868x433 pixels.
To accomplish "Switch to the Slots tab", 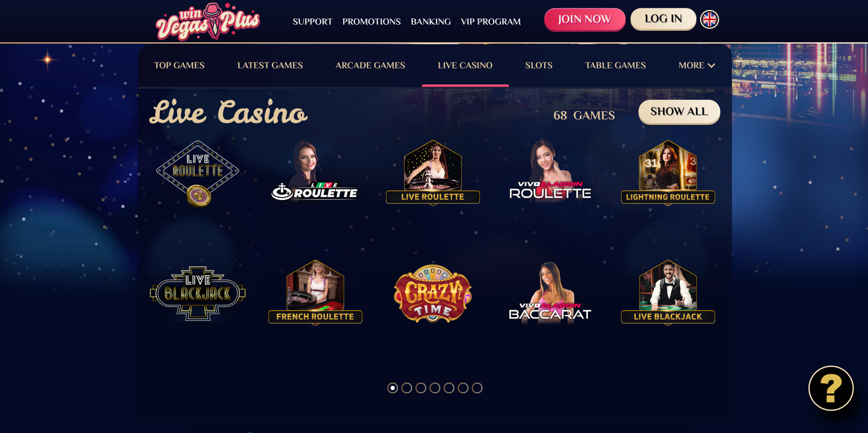I will (539, 65).
